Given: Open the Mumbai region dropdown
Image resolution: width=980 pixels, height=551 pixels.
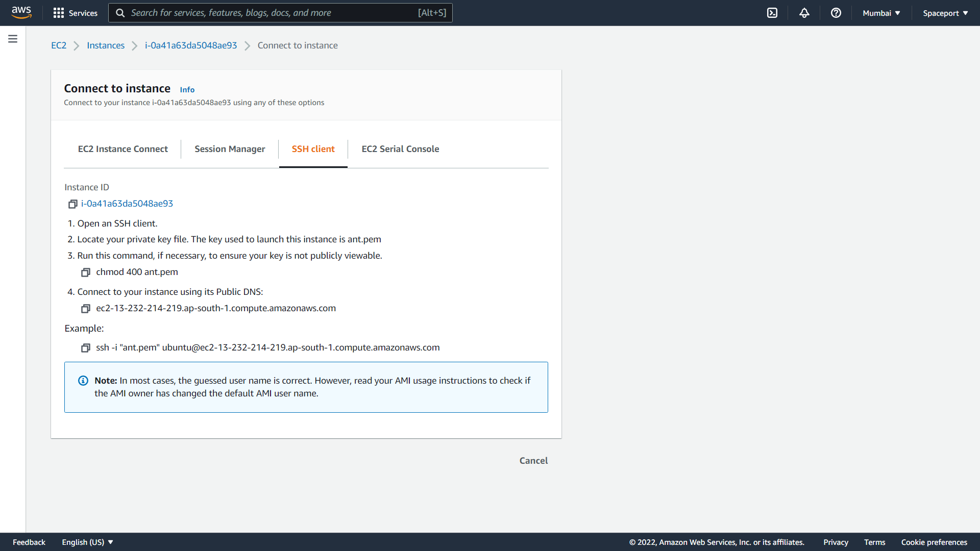Looking at the screenshot, I should click(881, 13).
